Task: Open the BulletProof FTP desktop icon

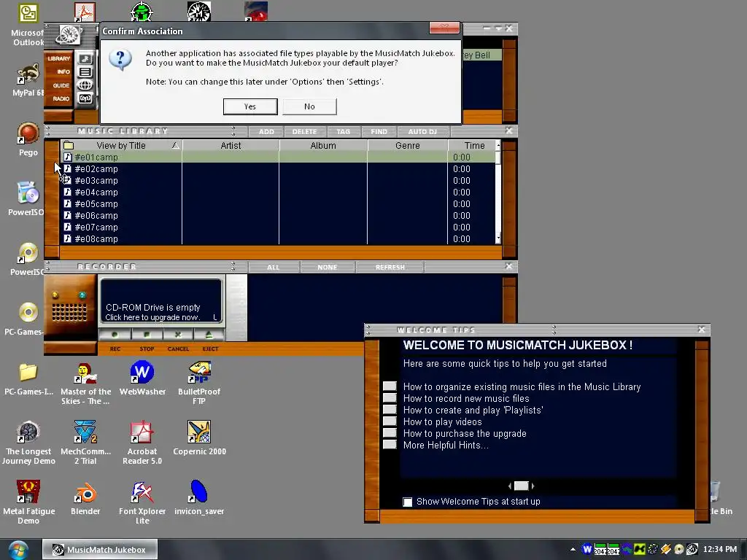Action: coord(199,382)
